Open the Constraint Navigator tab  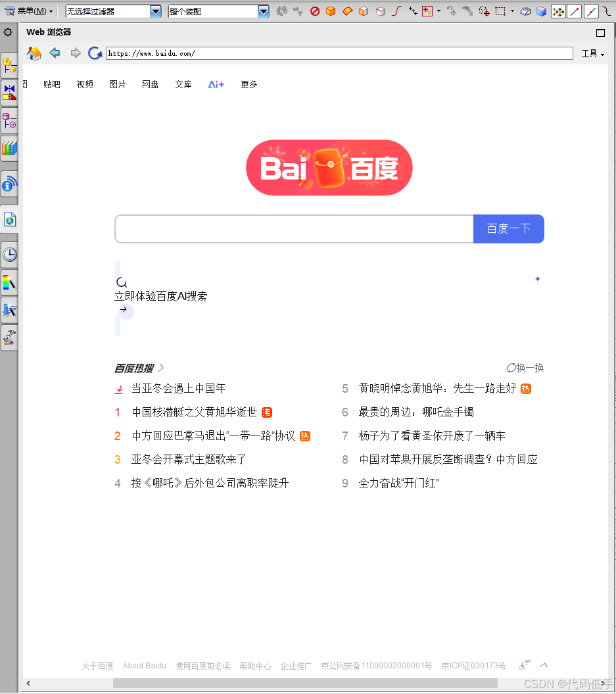(10, 93)
